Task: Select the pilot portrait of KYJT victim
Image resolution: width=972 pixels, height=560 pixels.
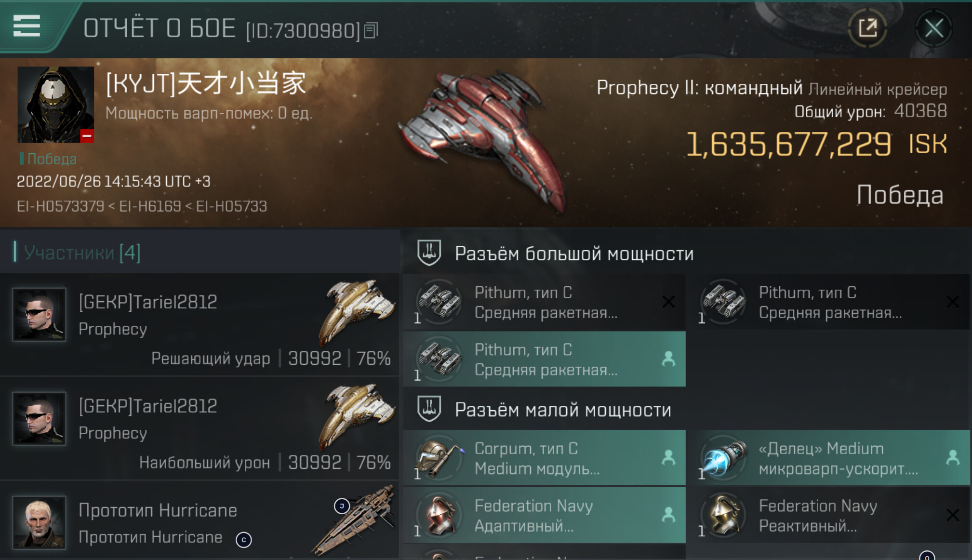Action: pos(56,105)
